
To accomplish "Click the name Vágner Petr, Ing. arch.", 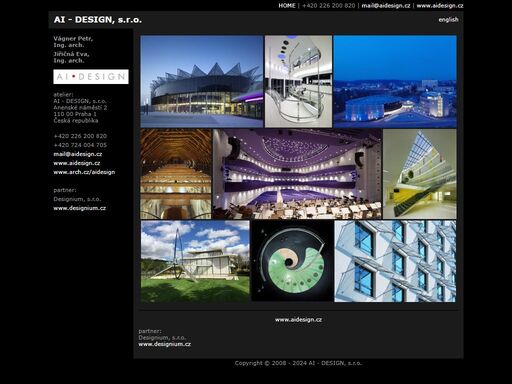I will click(73, 42).
